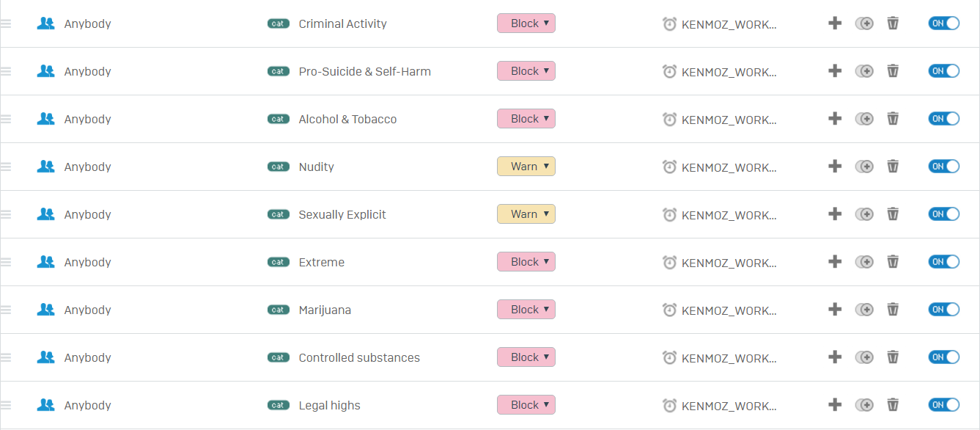Click the trash icon on Marijuana row

coord(893,310)
